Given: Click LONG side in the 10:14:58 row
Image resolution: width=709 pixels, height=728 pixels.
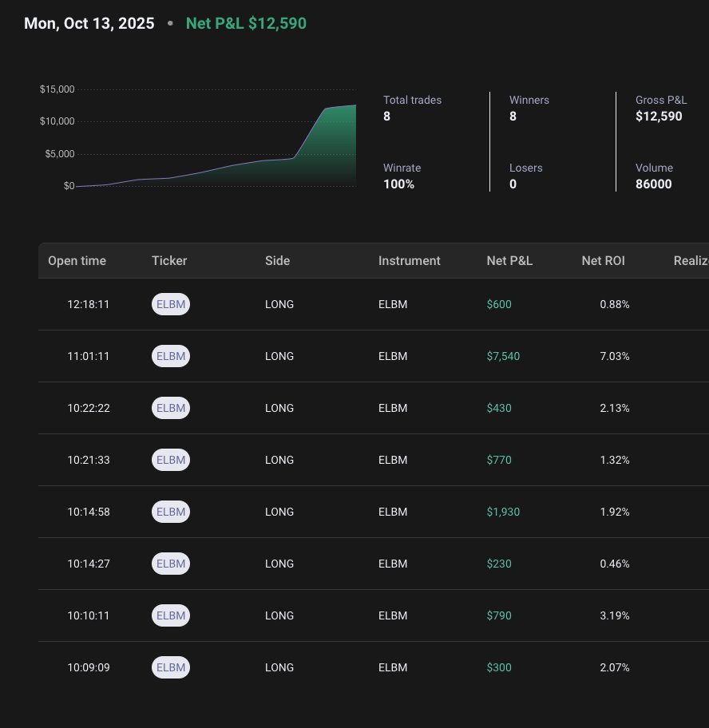Looking at the screenshot, I should [x=279, y=512].
